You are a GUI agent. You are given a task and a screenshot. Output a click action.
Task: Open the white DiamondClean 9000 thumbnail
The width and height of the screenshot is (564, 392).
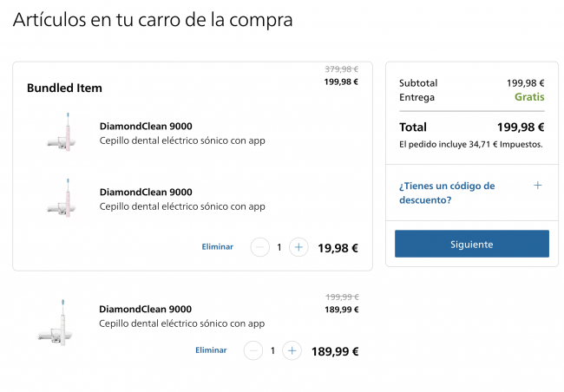[x=55, y=323]
